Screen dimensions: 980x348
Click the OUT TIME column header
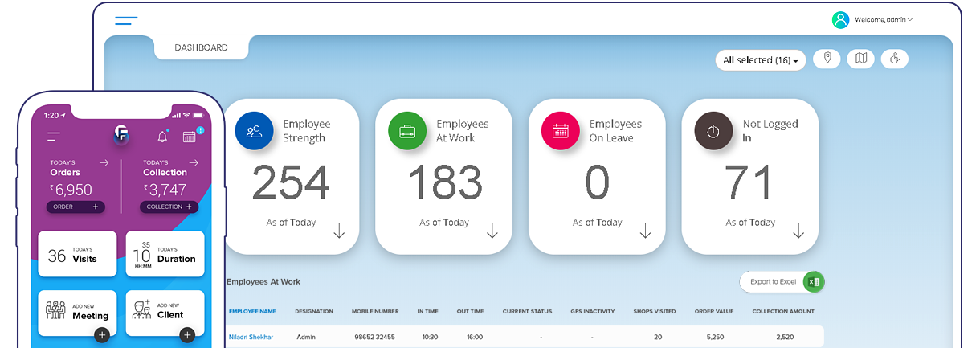point(470,311)
